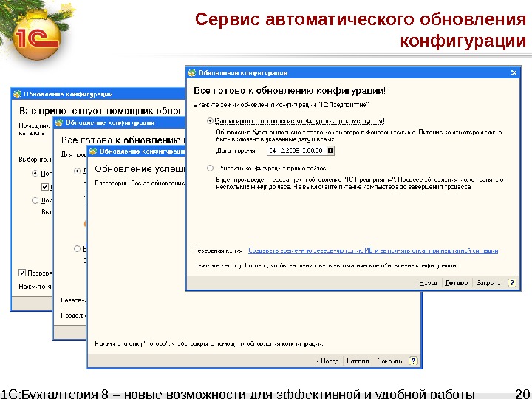Click Готово in the update-successful dialog
532x399 pixels.
[x=358, y=361]
